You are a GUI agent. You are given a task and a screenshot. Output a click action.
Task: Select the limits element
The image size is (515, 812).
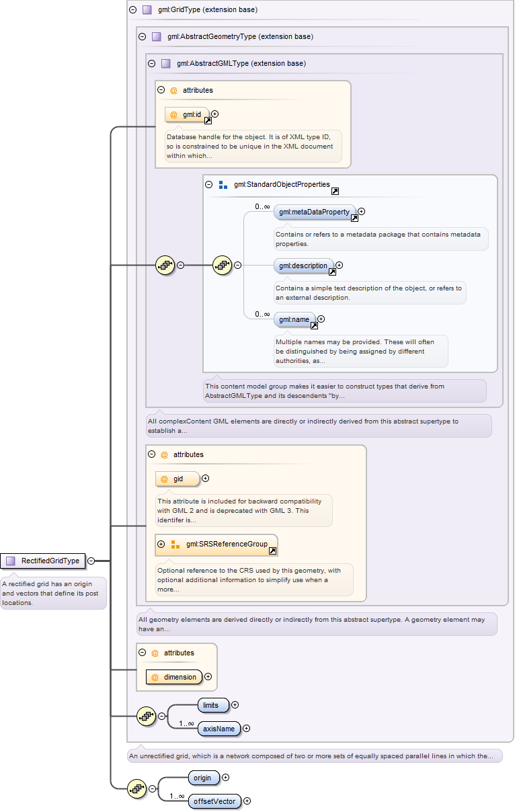(x=213, y=705)
